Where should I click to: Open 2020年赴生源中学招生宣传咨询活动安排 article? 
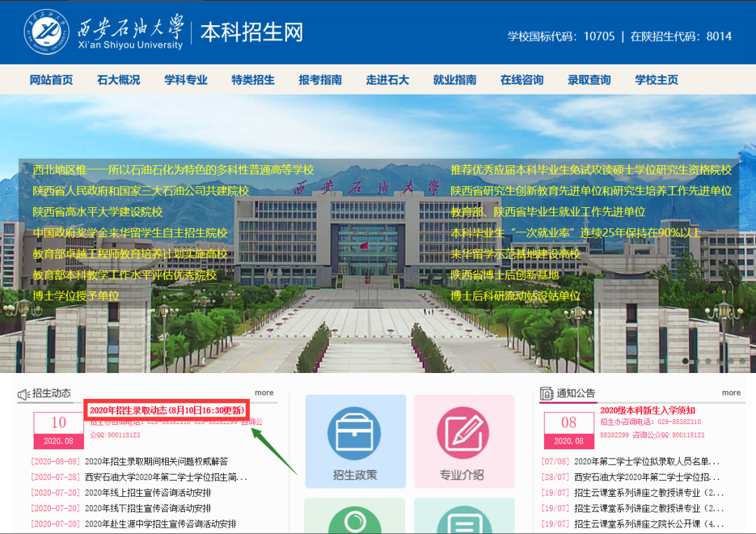pyautogui.click(x=160, y=524)
